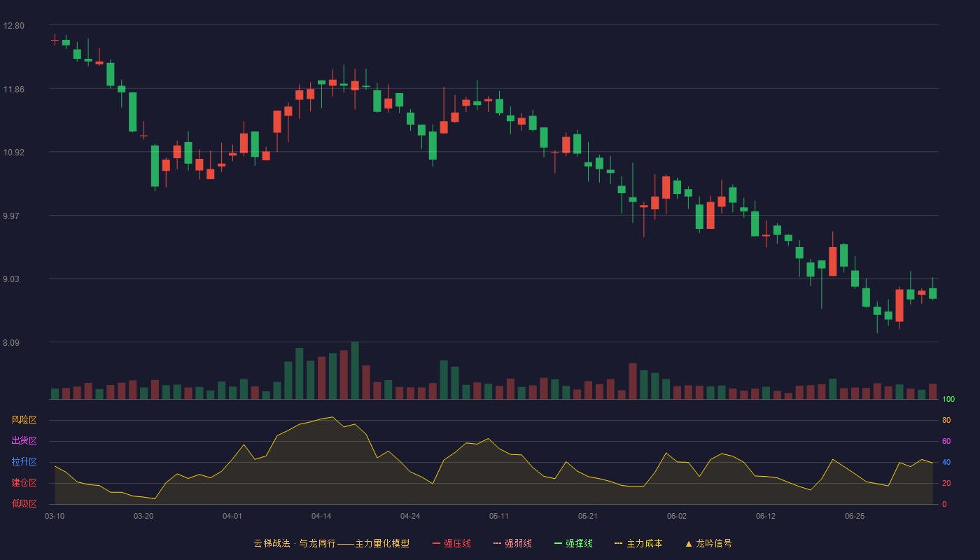Select the 建仓区 zone label
Image resolution: width=980 pixels, height=560 pixels.
click(24, 483)
